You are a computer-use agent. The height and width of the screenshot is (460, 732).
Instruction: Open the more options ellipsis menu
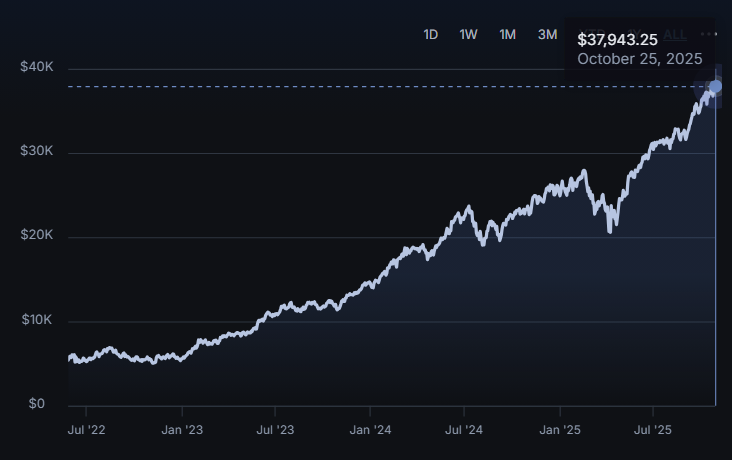click(709, 34)
